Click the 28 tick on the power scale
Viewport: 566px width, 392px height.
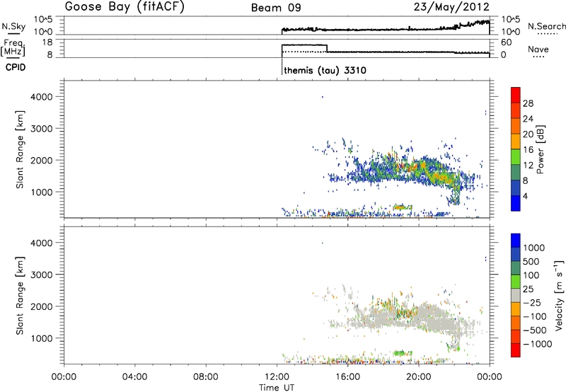tap(528, 103)
